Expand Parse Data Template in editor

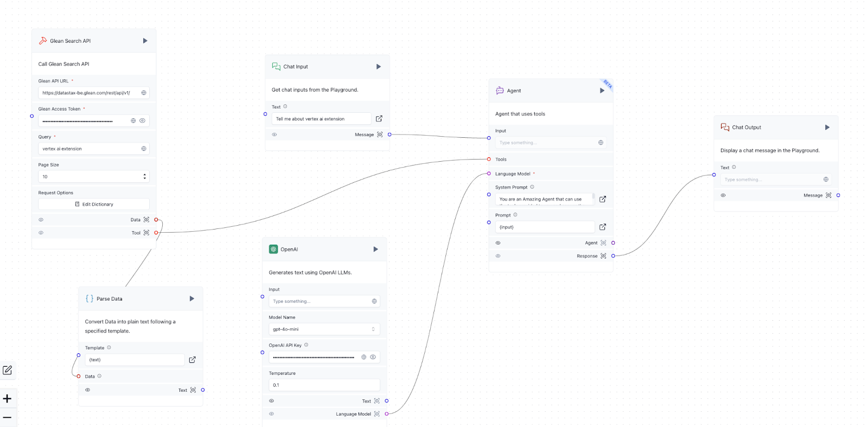pyautogui.click(x=193, y=360)
